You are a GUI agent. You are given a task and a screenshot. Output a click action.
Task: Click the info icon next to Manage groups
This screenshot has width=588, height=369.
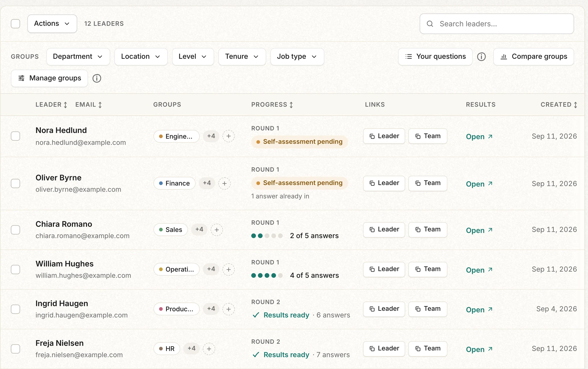tap(97, 78)
